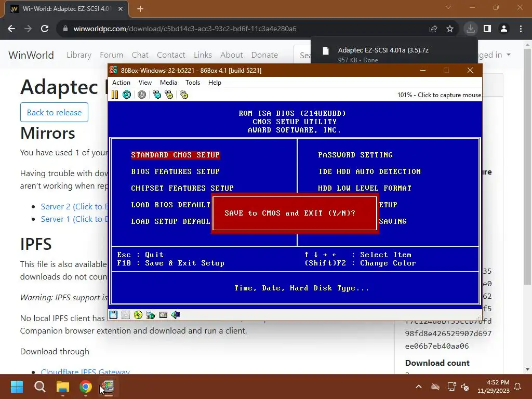Open the Action menu in 86Box

(121, 83)
